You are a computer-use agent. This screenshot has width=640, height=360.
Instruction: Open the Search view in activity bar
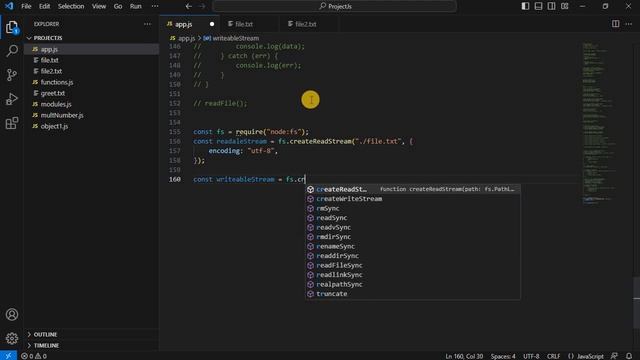12,51
